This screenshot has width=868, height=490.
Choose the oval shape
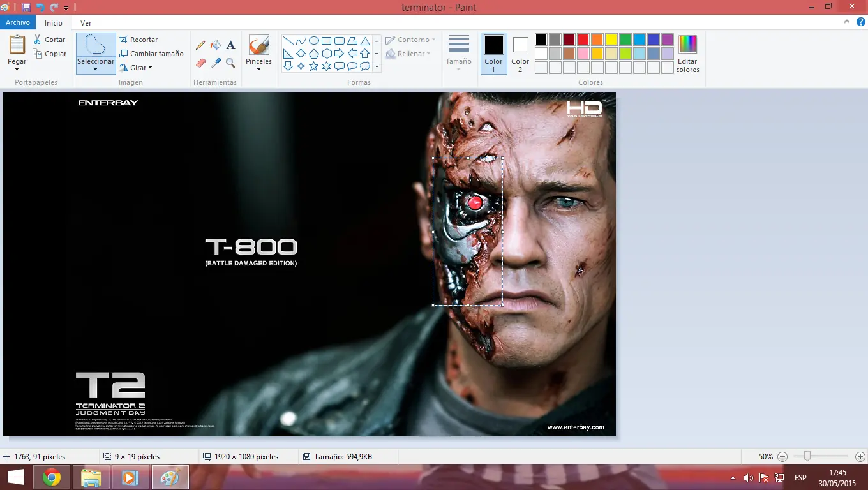click(x=313, y=41)
